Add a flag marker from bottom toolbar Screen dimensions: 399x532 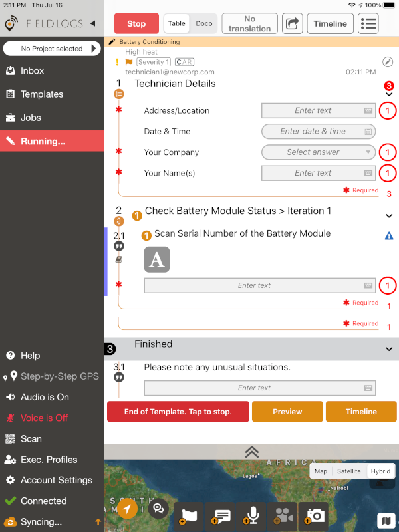coord(189,515)
